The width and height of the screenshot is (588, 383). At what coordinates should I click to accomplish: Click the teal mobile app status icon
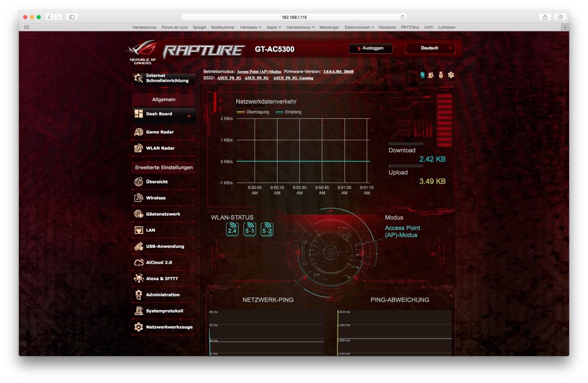[x=422, y=75]
